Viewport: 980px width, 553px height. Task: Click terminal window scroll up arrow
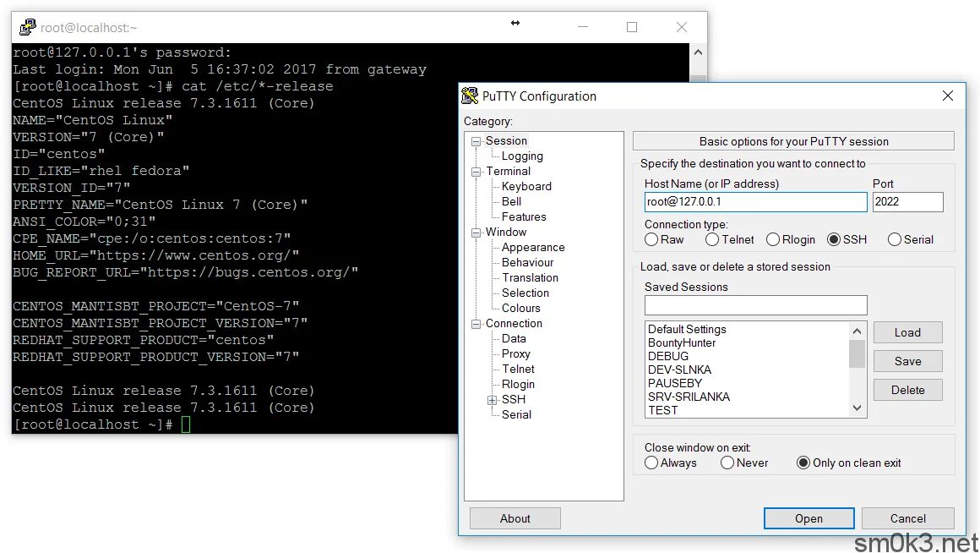[x=698, y=52]
